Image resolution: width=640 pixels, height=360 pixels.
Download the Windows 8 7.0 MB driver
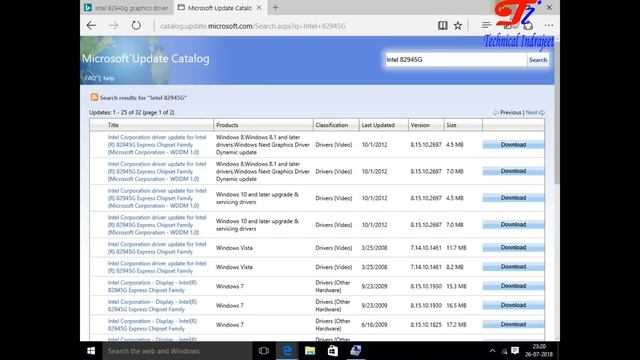513,171
